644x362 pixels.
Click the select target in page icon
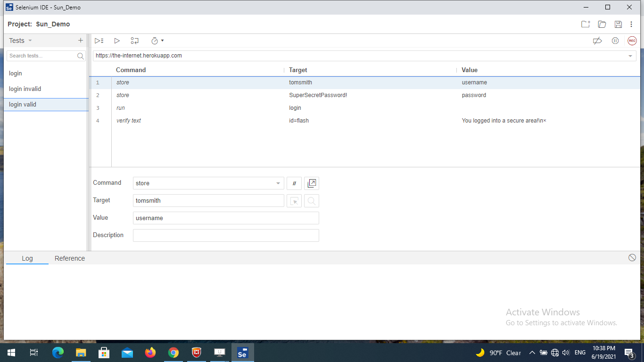pyautogui.click(x=294, y=201)
